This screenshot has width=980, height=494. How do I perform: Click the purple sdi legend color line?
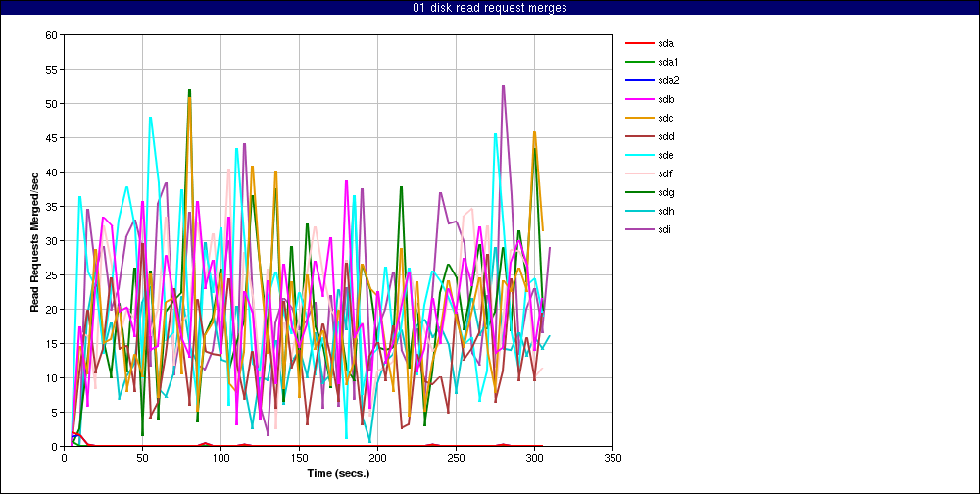coord(639,229)
